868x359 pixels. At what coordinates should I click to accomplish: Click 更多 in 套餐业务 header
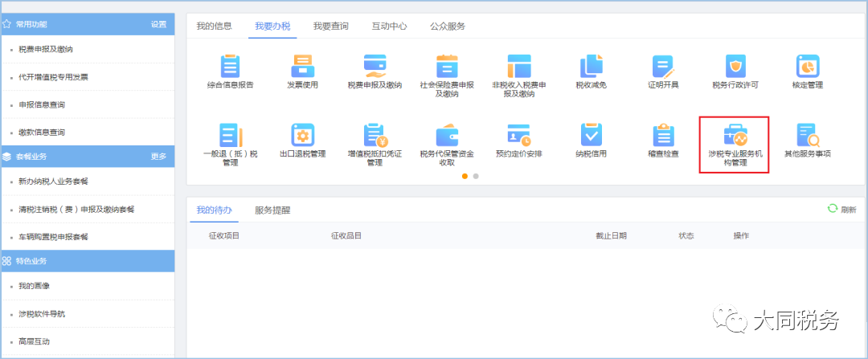(159, 157)
